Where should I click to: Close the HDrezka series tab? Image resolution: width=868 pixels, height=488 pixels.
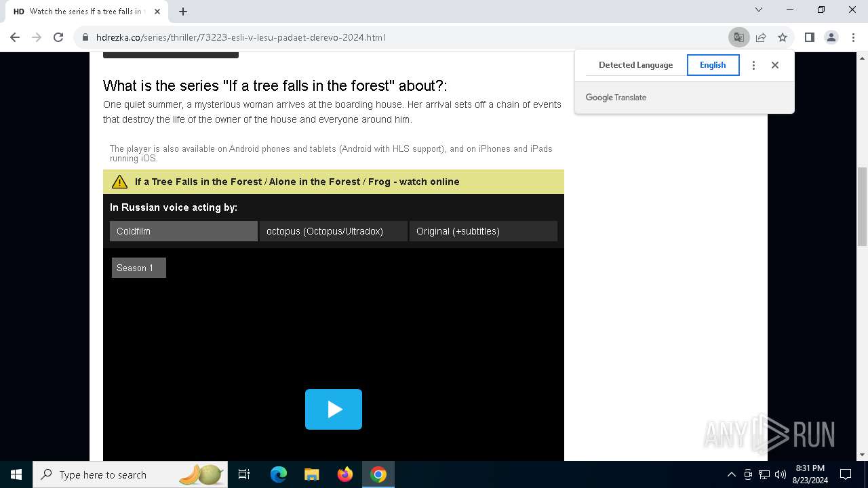tap(157, 12)
